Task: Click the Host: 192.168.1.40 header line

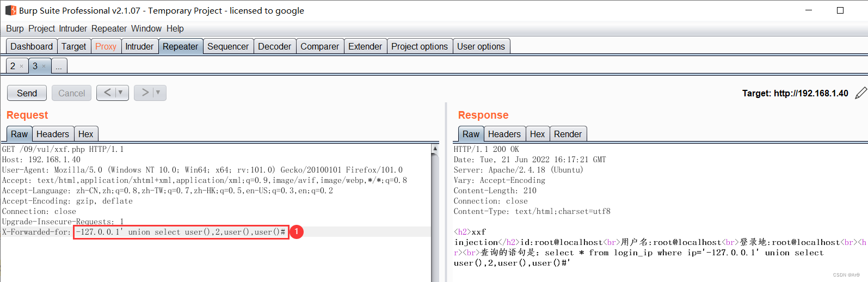Action: click(41, 160)
